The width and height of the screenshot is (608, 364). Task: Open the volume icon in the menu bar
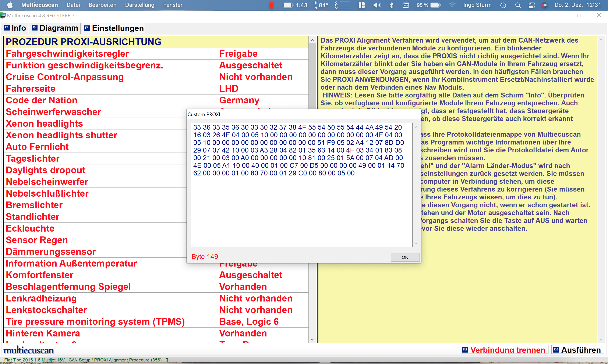point(377,5)
